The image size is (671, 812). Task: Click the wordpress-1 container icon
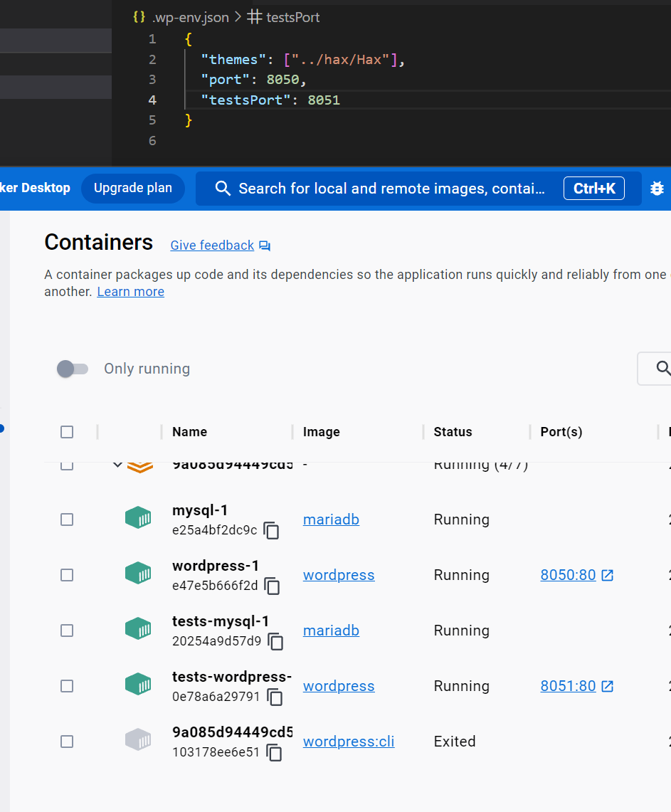coord(138,573)
